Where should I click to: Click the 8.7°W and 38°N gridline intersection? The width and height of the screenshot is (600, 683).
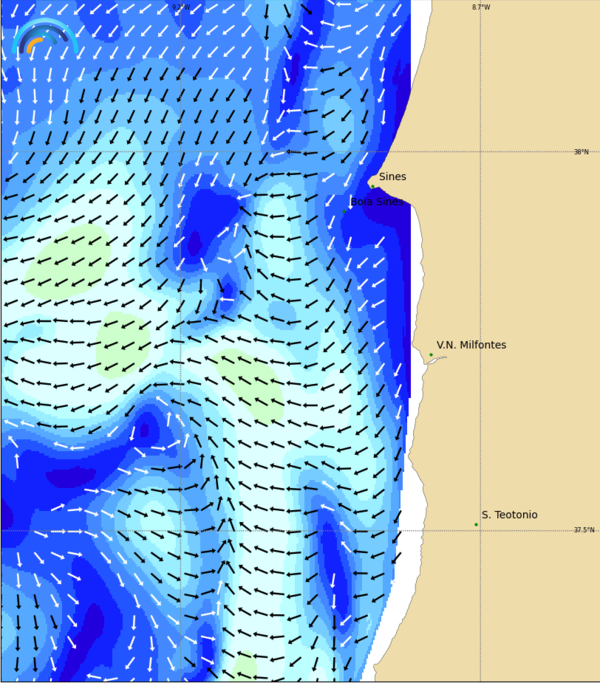click(x=481, y=152)
